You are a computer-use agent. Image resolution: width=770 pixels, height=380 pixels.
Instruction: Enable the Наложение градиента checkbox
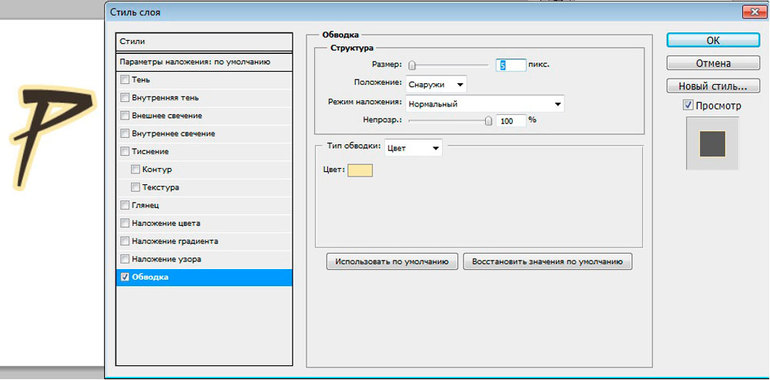point(125,241)
